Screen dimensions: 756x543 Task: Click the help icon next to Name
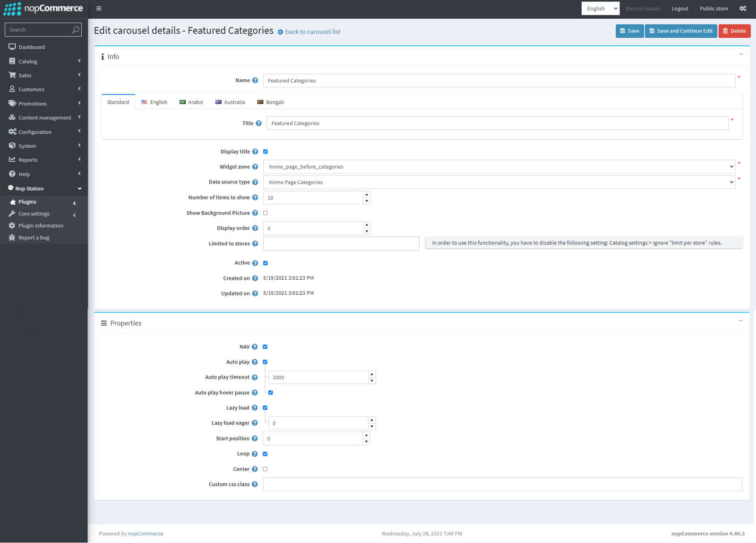tap(255, 80)
